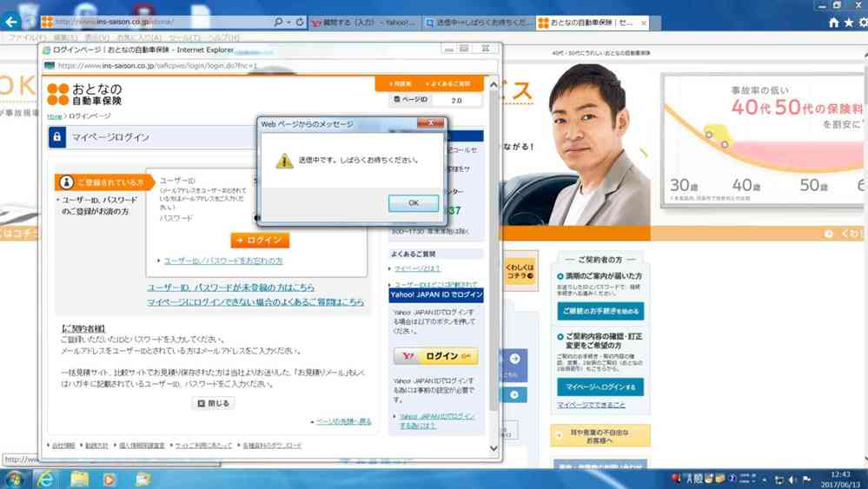868x489 pixels.
Task: Click the くわしくはコチラ yellow button
Action: (520, 270)
